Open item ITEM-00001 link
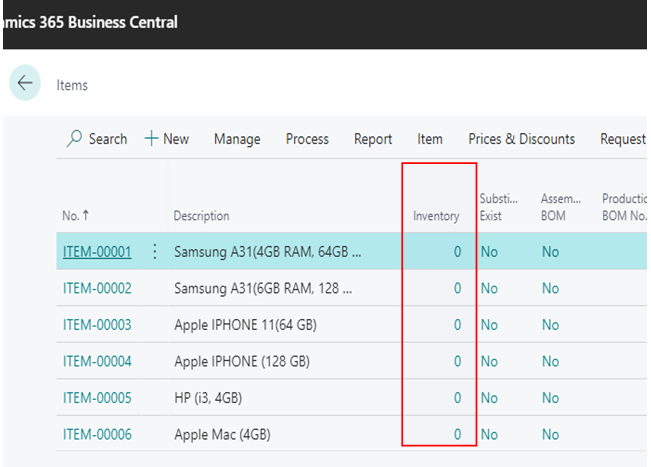651x467 pixels. pyautogui.click(x=97, y=252)
